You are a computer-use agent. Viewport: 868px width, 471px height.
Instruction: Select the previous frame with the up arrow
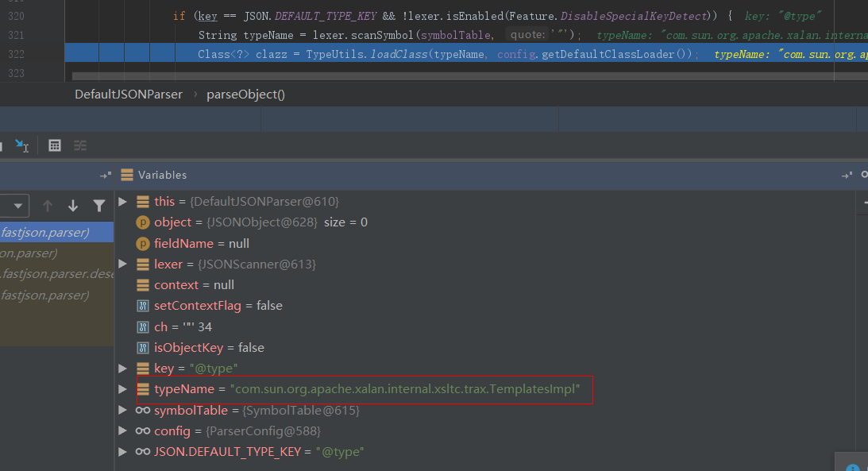coord(48,206)
